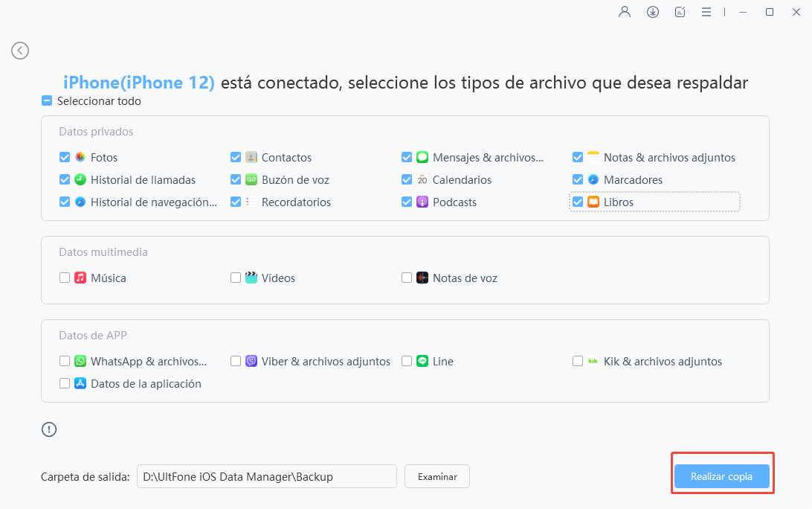Open the hamburger menu icon
The width and height of the screenshot is (812, 509).
(706, 12)
